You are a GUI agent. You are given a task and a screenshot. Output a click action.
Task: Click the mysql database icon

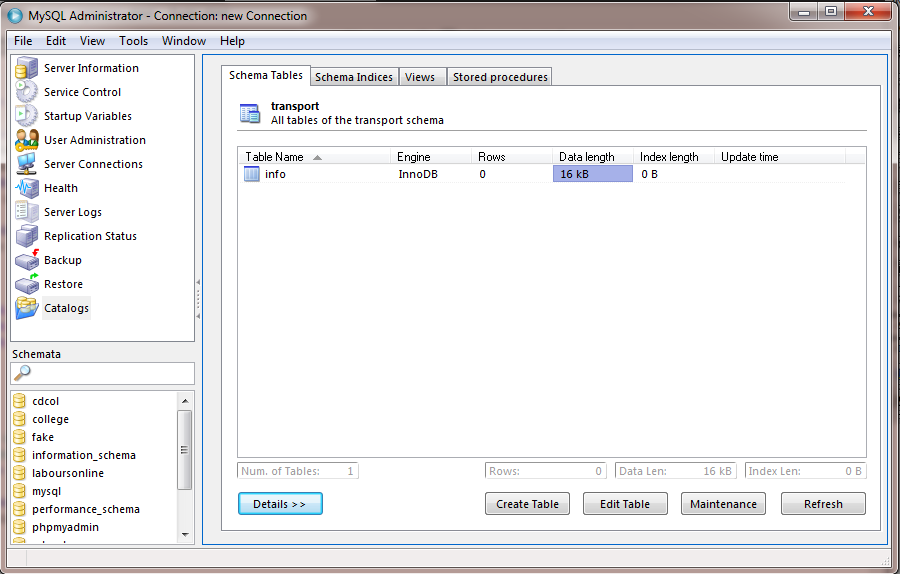(20, 491)
